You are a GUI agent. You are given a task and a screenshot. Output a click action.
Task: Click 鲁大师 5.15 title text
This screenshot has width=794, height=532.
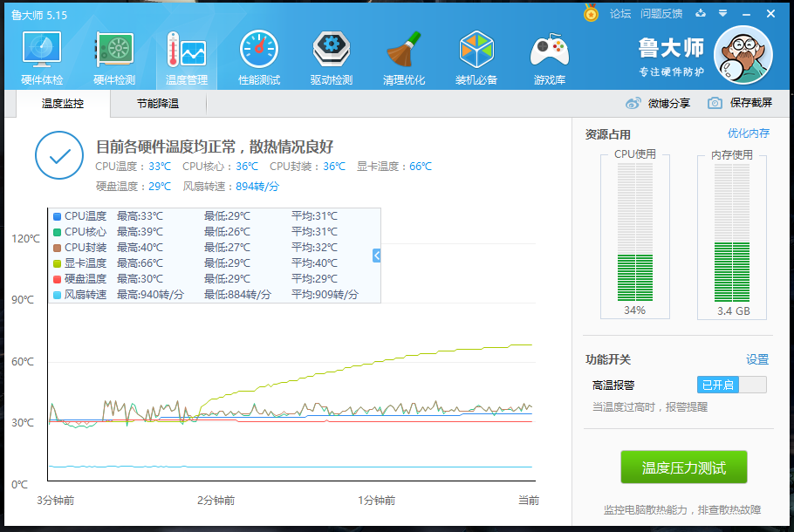[39, 15]
